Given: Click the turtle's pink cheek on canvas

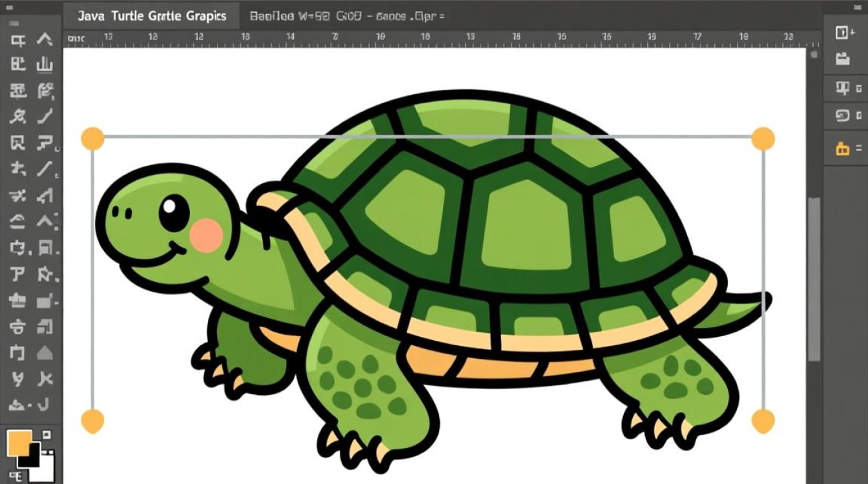Looking at the screenshot, I should (206, 235).
